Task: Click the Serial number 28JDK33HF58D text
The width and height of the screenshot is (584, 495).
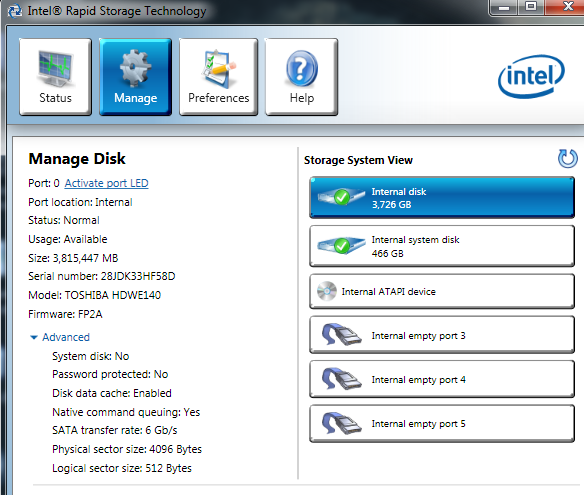Action: (102, 276)
